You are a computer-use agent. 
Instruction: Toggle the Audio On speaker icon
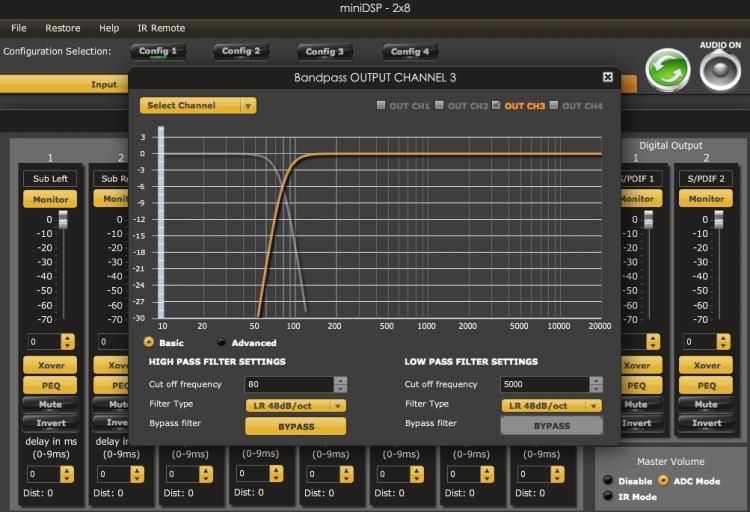tap(720, 71)
